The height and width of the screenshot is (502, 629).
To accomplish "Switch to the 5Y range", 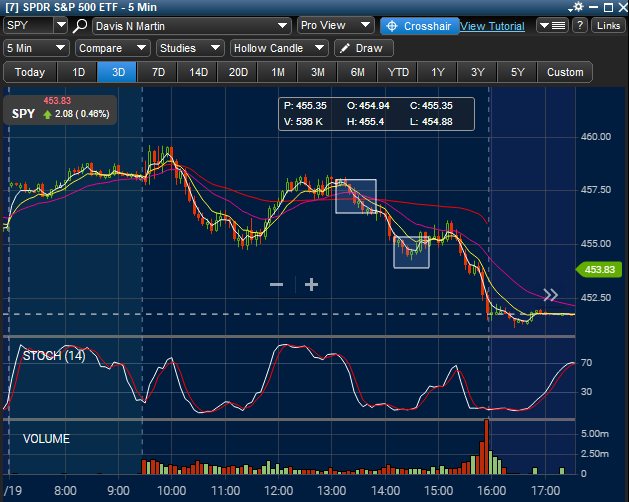I will (517, 72).
